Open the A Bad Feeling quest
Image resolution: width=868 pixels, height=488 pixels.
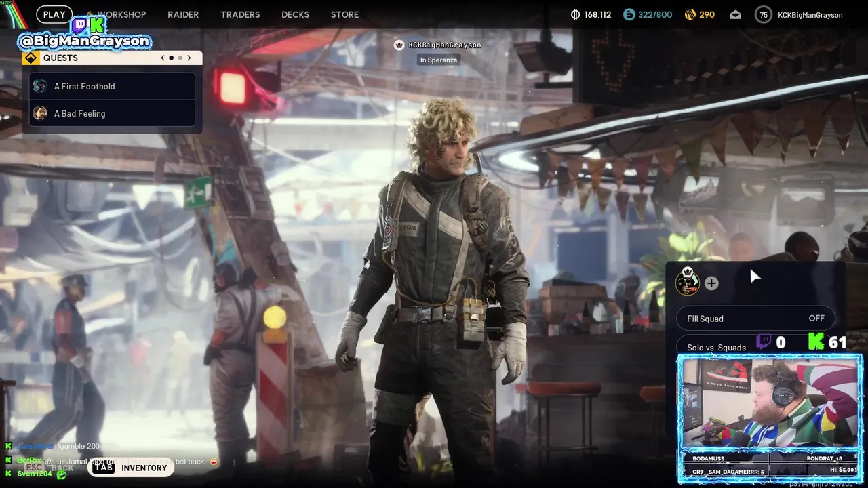click(113, 113)
